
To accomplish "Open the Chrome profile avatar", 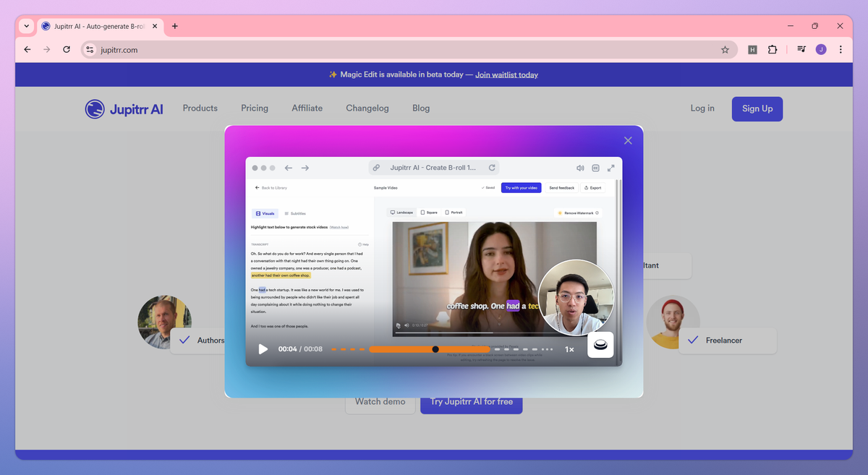I will [x=821, y=50].
